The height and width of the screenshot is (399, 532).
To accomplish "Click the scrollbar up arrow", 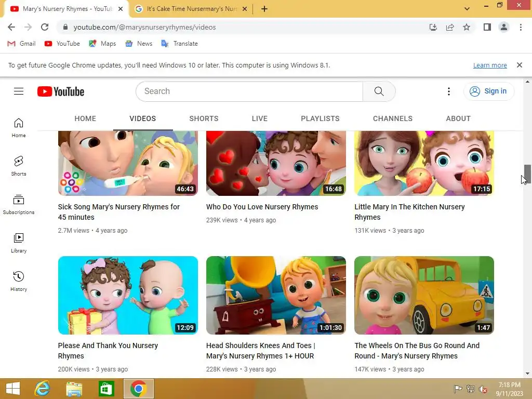I will (x=527, y=82).
